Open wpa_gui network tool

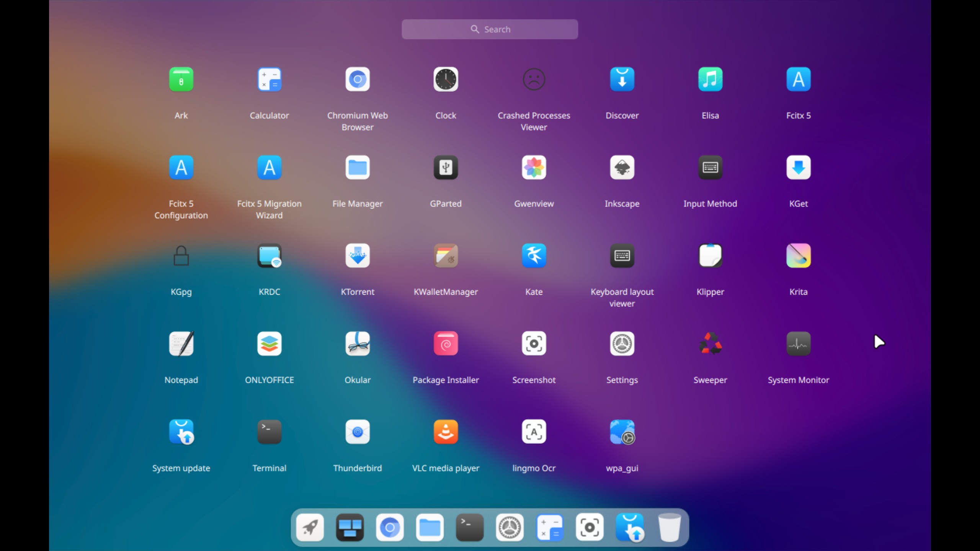(622, 432)
